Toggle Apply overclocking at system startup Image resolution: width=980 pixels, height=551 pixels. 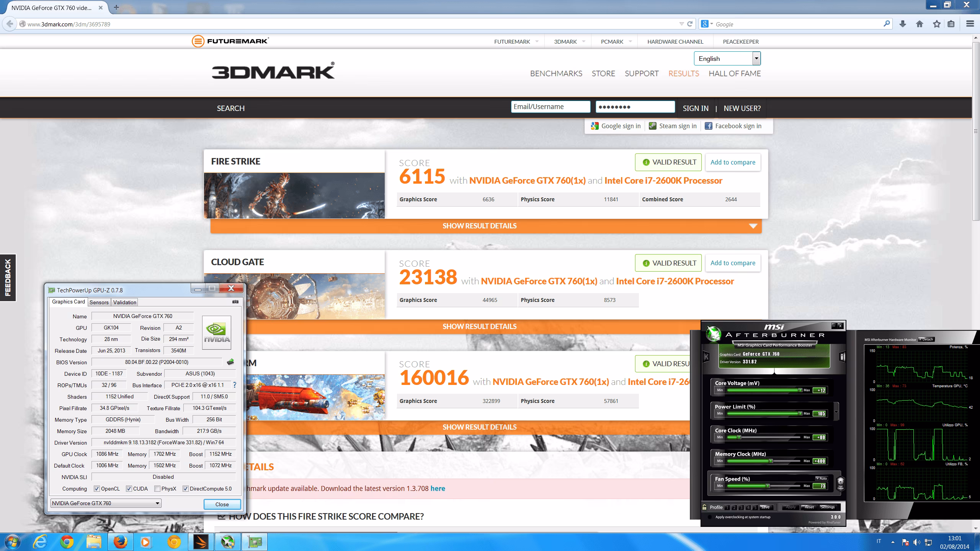point(710,517)
